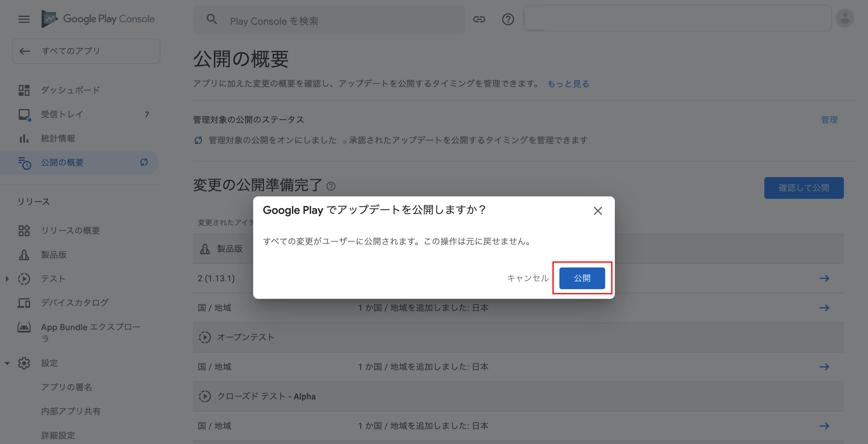Open 内部アプリ共有 settings item
Viewport: 868px width, 444px height.
pos(71,411)
